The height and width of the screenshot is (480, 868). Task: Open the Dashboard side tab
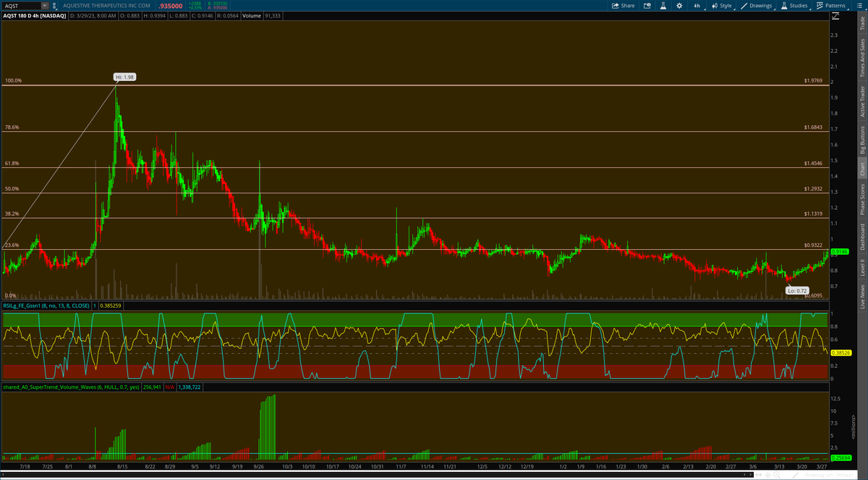[861, 236]
